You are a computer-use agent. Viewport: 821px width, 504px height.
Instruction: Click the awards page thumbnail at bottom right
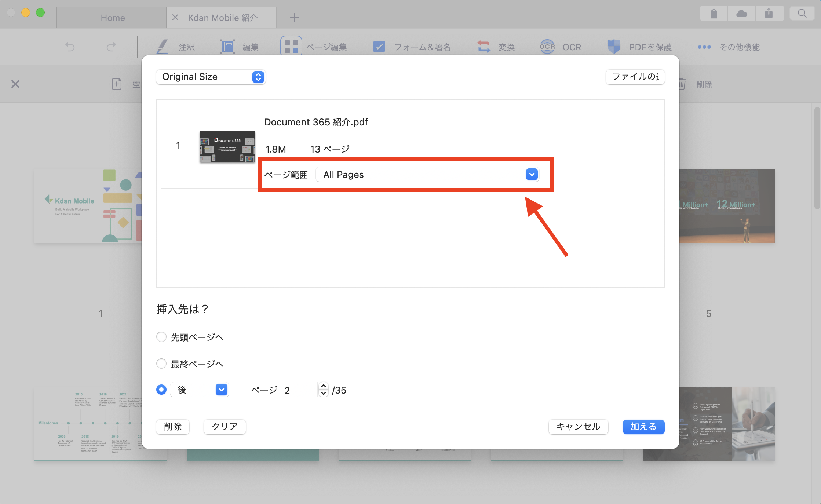coord(727,424)
